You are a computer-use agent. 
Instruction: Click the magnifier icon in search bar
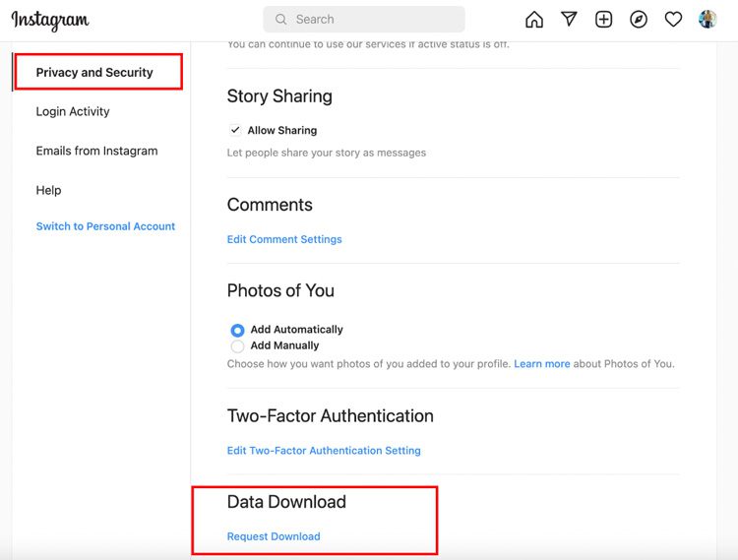(281, 20)
